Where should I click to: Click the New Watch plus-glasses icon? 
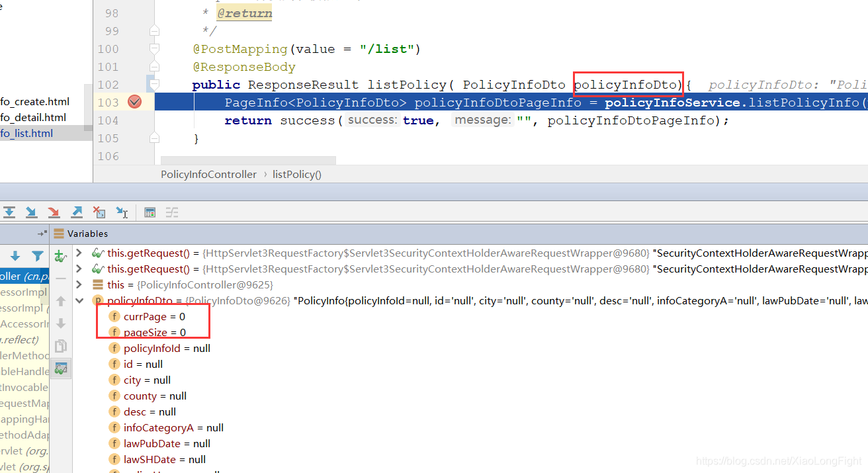[x=60, y=256]
